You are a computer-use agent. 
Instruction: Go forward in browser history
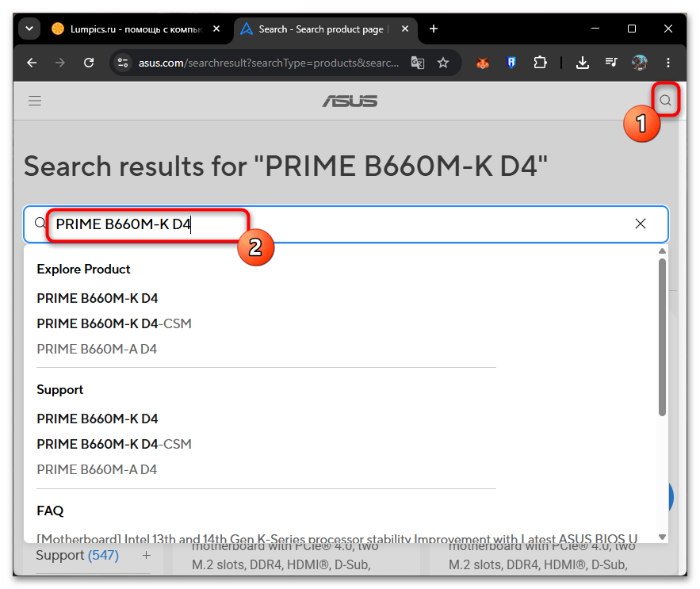(59, 63)
